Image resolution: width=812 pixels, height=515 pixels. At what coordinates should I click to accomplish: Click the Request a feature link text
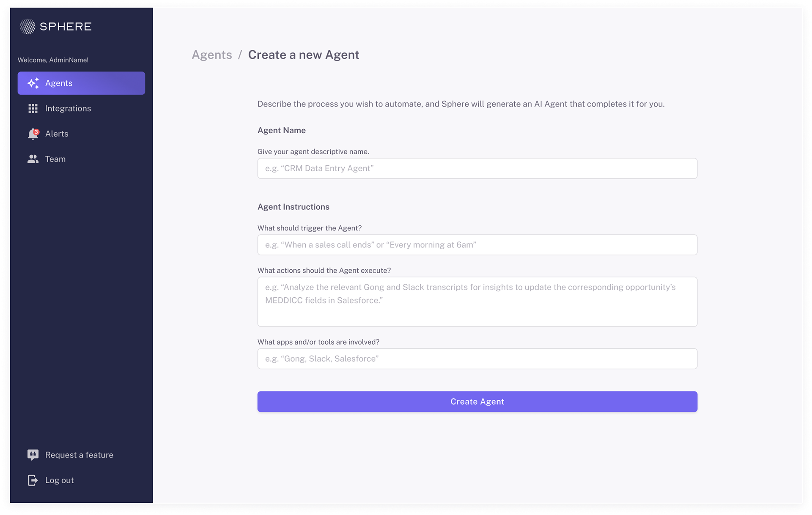coord(79,455)
